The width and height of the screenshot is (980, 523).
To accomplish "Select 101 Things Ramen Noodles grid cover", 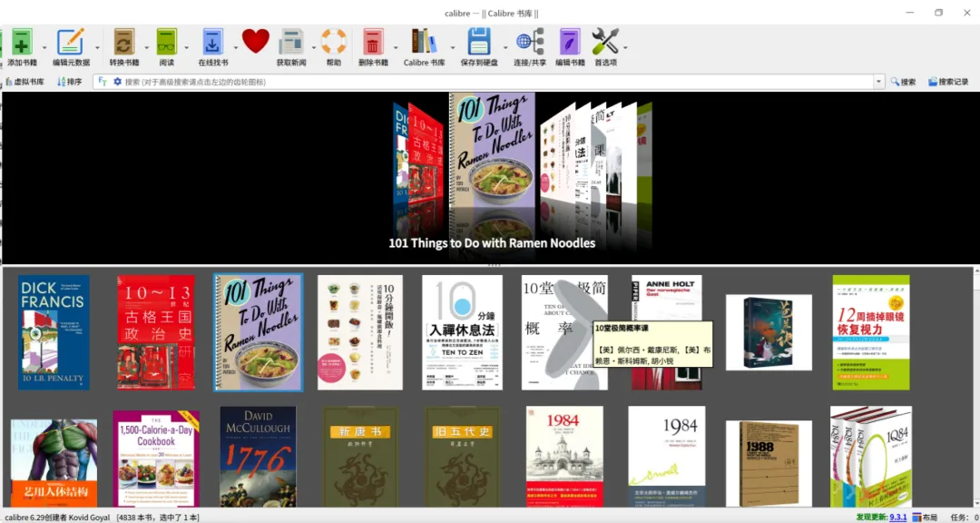I will click(258, 332).
